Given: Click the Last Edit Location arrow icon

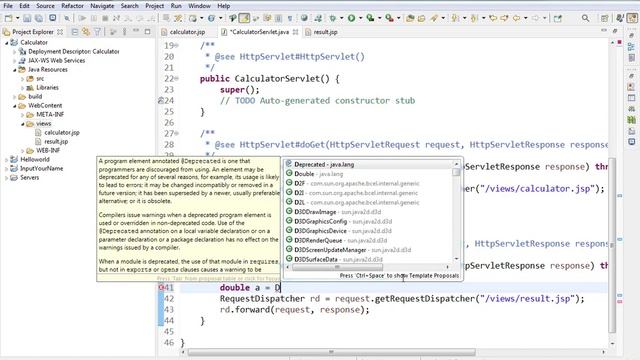Looking at the screenshot, I should 493,18.
